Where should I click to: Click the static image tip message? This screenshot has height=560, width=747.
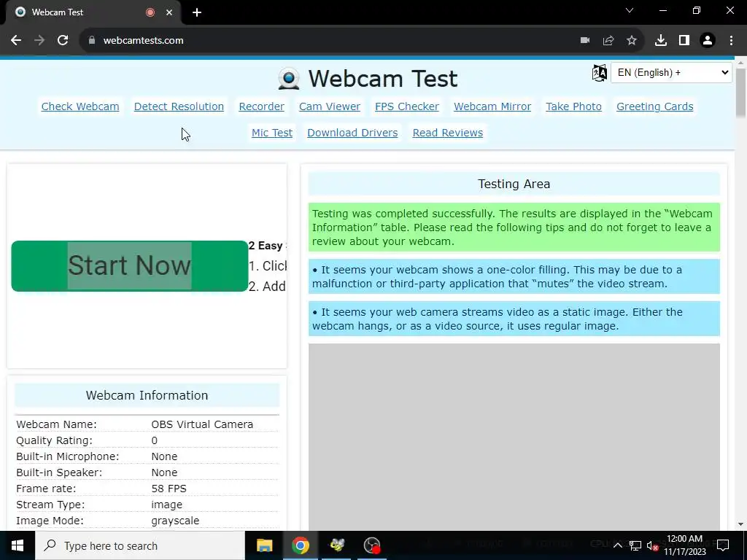coord(514,319)
